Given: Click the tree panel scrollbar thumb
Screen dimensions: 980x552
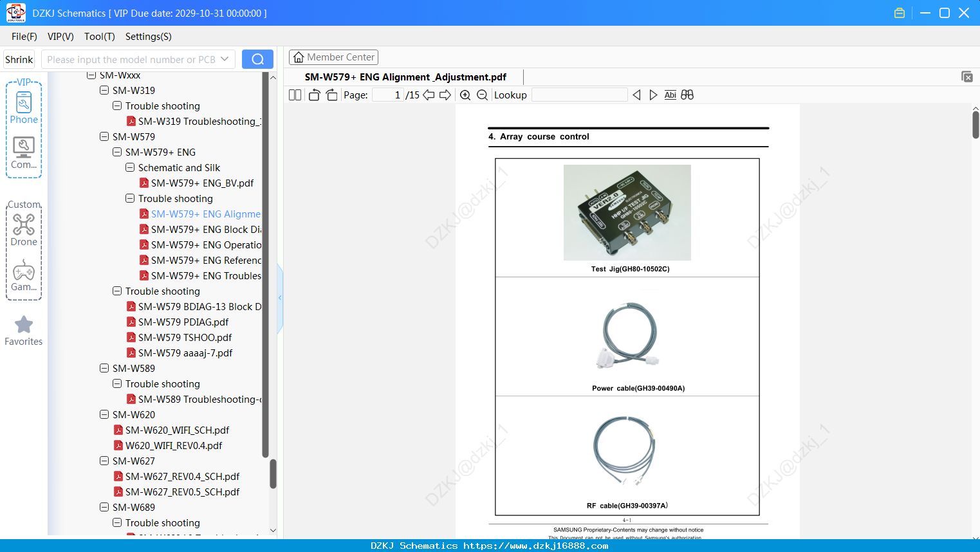Looking at the screenshot, I should click(273, 474).
